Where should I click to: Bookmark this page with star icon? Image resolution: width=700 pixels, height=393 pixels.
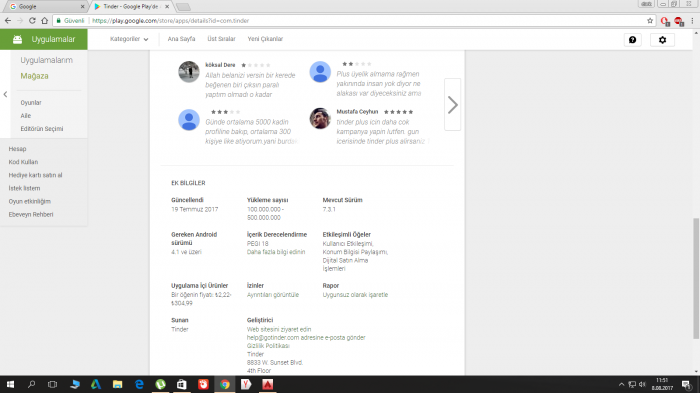650,21
